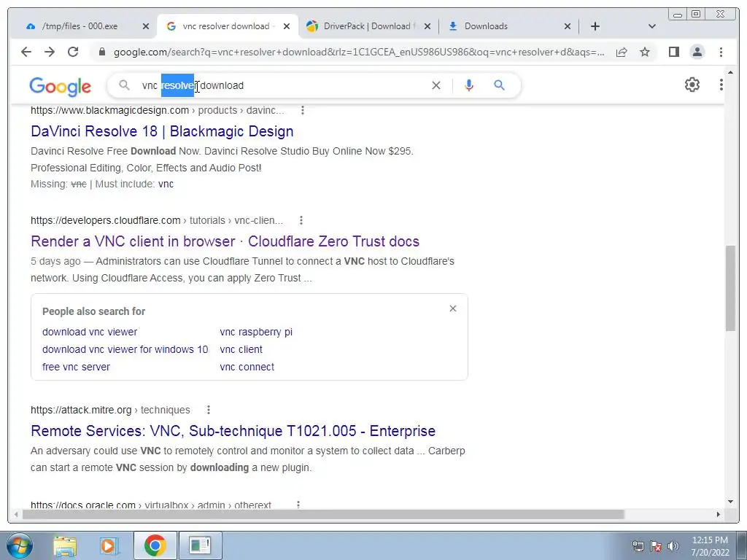Open network tray icon
Screen dimensions: 747x560
pos(638,546)
